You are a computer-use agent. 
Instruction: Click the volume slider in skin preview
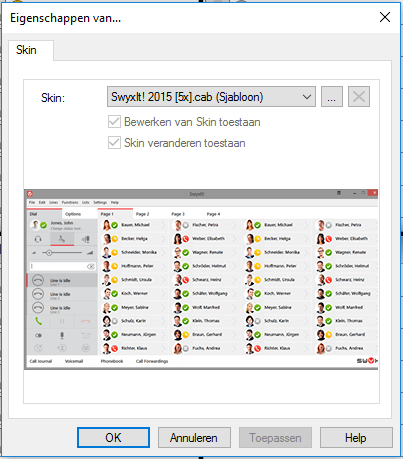point(62,253)
